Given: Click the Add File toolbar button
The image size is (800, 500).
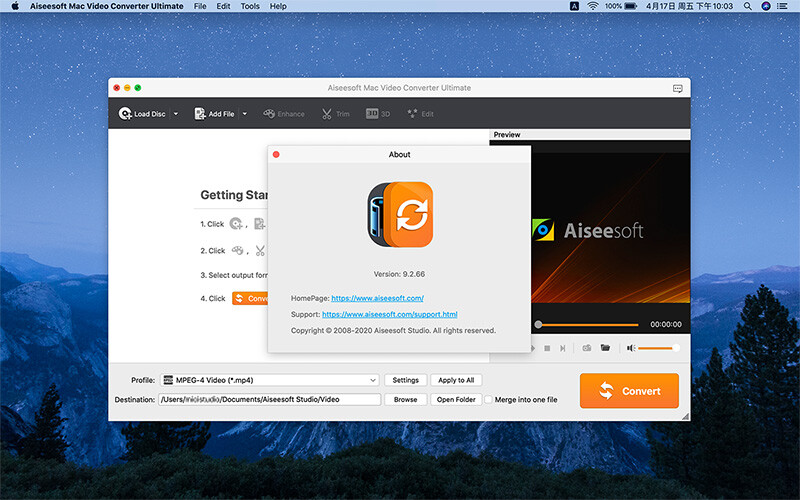Looking at the screenshot, I should point(214,114).
